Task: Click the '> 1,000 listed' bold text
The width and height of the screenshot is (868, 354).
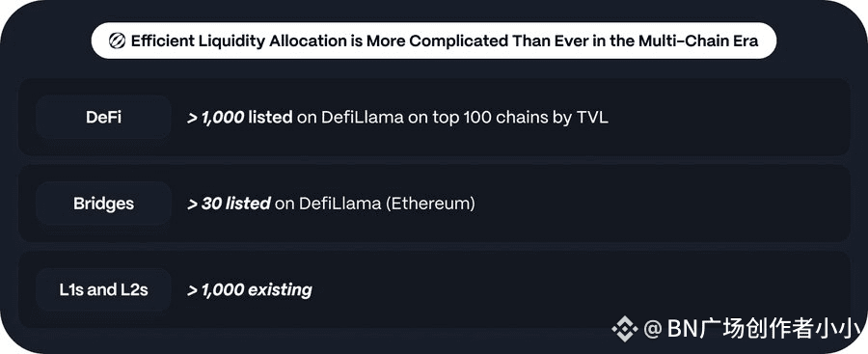Action: click(x=240, y=118)
